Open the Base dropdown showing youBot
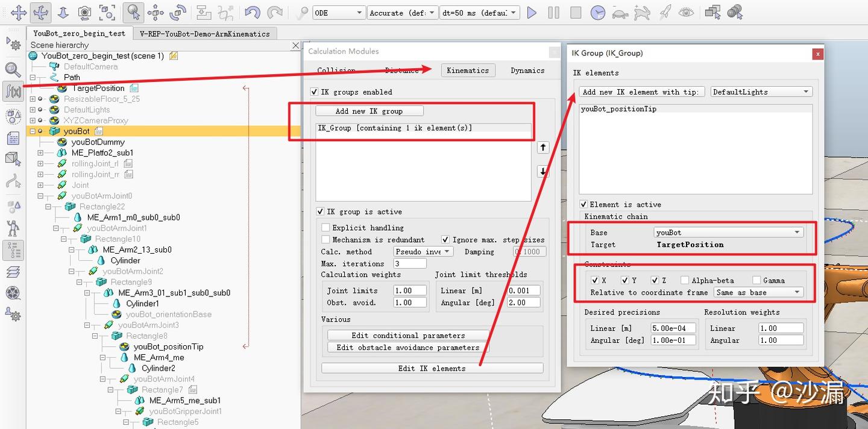The width and height of the screenshot is (868, 429). coord(729,233)
